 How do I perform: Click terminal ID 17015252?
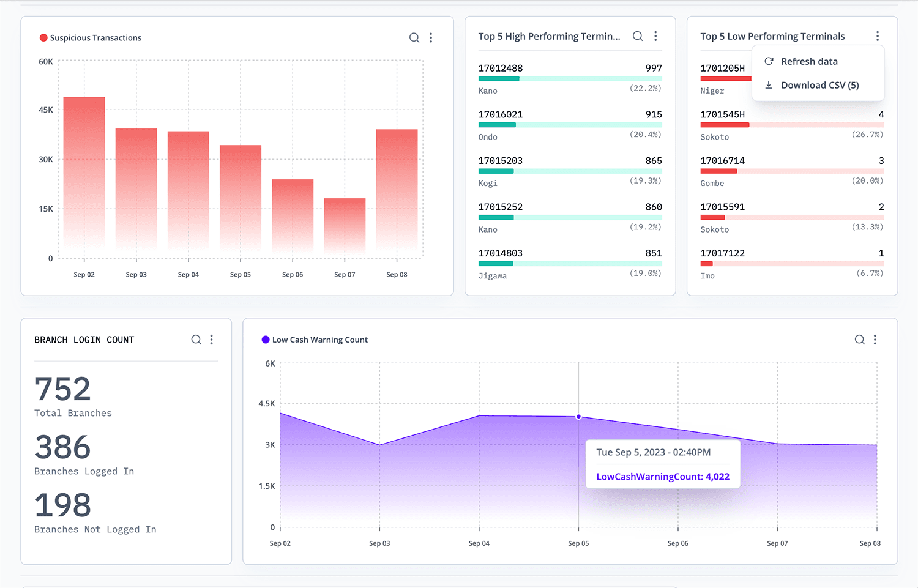coord(501,207)
